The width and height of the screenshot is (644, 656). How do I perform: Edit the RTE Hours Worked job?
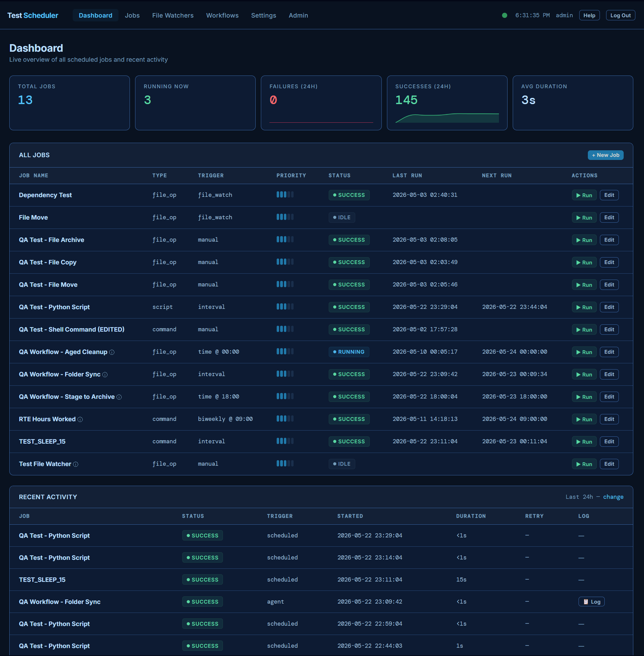coord(609,419)
